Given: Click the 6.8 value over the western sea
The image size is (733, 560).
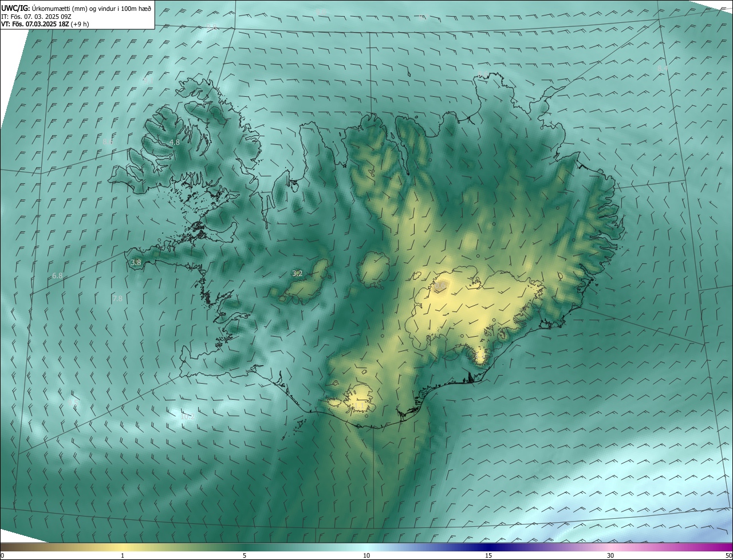Looking at the screenshot, I should click(x=57, y=276).
